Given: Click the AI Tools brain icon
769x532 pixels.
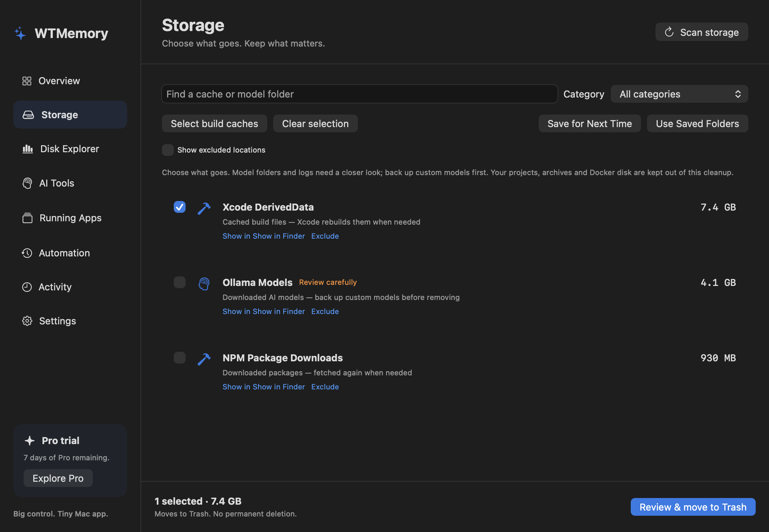Looking at the screenshot, I should (x=27, y=183).
